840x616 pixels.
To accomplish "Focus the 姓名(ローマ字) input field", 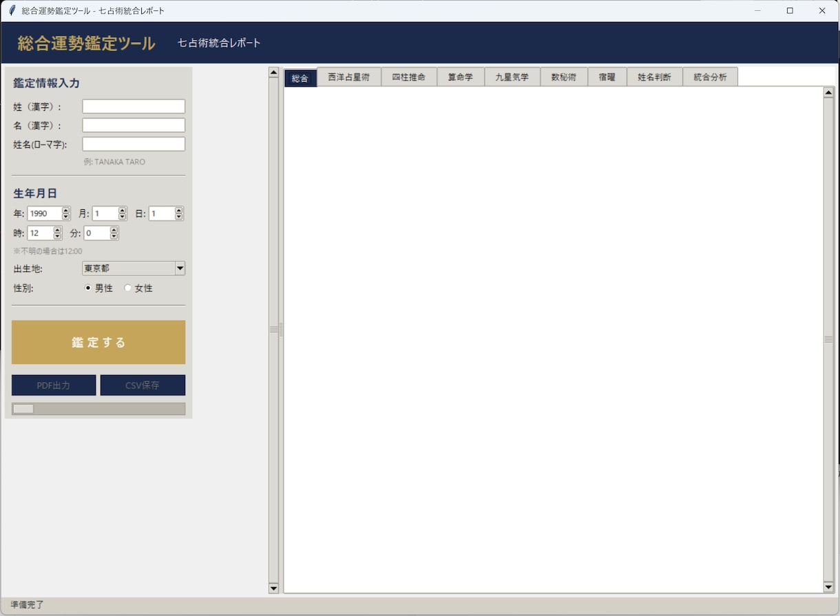I will click(134, 144).
